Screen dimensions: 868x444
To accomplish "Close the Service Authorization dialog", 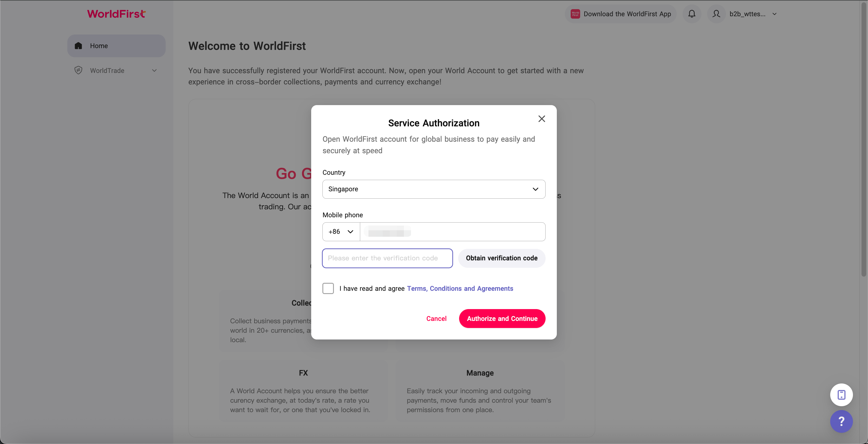I will pyautogui.click(x=541, y=119).
